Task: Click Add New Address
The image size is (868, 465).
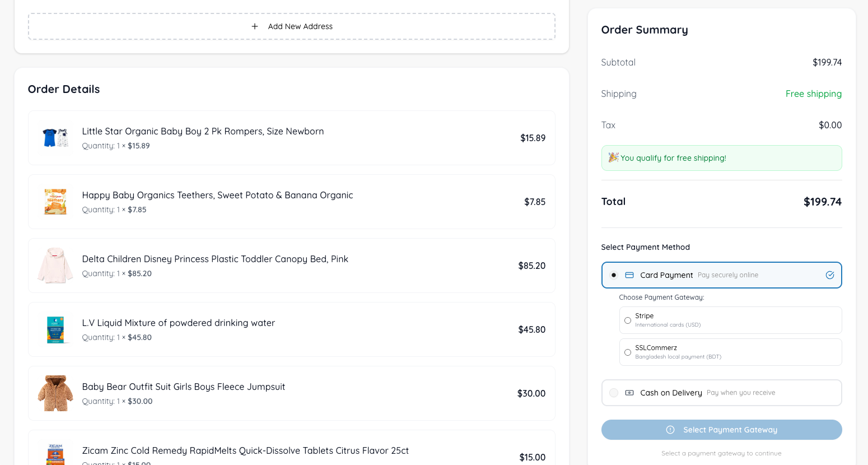Action: pyautogui.click(x=301, y=26)
